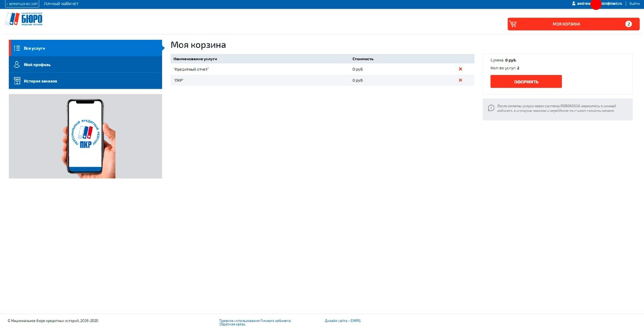Image resolution: width=644 pixels, height=333 pixels.
Task: Click the account email address link
Action: 599,4
